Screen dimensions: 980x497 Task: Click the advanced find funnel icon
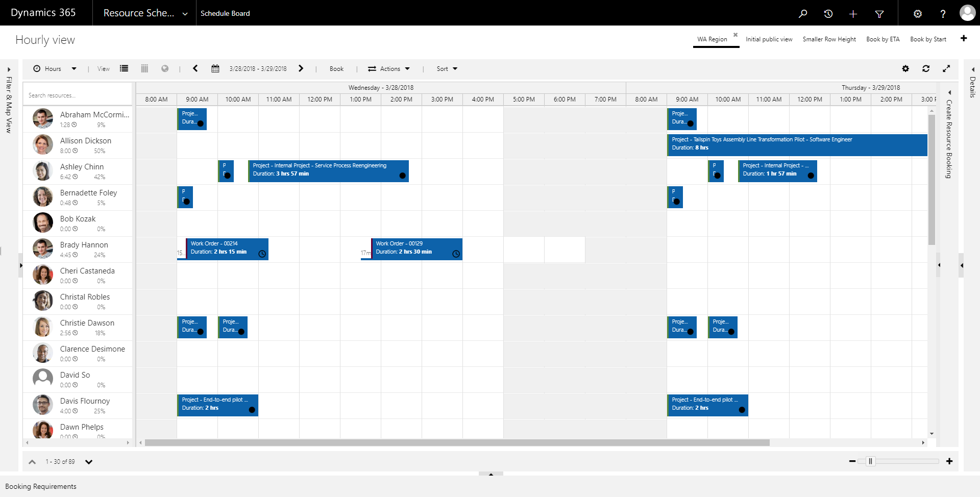coord(879,14)
